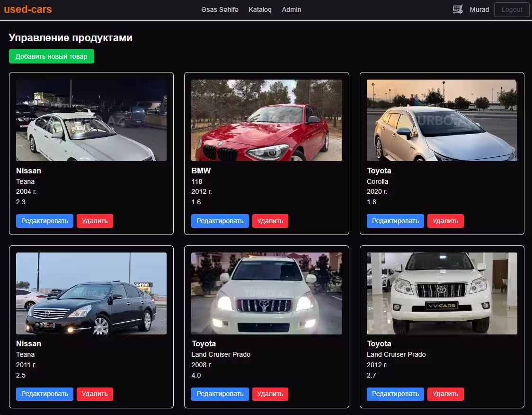The width and height of the screenshot is (532, 415).
Task: Open the shopping cart icon
Action: 458,9
